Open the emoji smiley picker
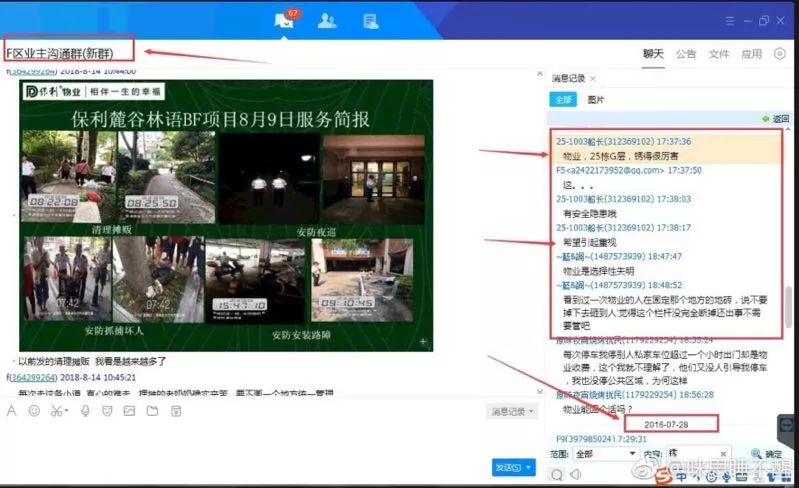799x488 pixels. (x=34, y=411)
